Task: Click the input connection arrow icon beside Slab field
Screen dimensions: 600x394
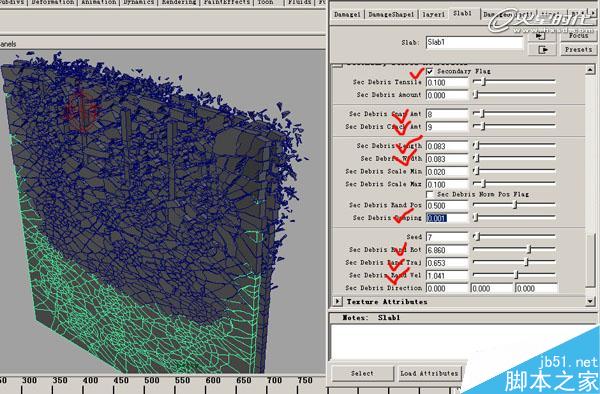Action: click(x=541, y=36)
